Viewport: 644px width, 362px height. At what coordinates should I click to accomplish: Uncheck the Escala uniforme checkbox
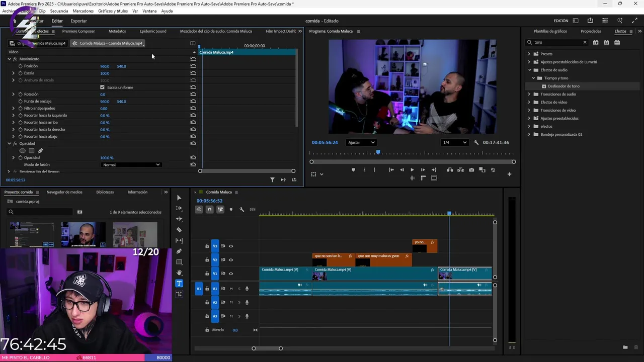pyautogui.click(x=103, y=87)
